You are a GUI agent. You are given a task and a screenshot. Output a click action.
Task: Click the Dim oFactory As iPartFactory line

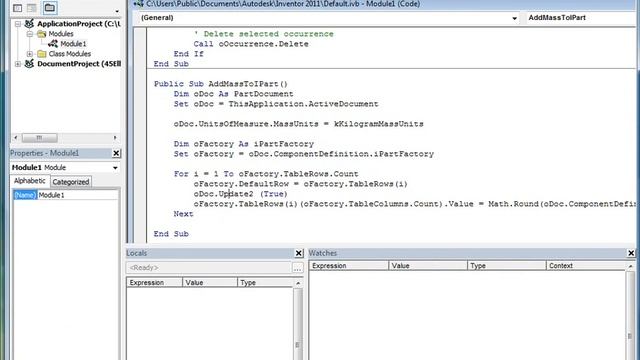click(x=244, y=144)
